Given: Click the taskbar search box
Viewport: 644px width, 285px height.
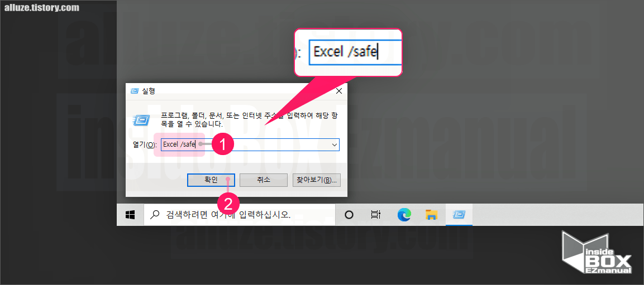Looking at the screenshot, I should (x=240, y=215).
